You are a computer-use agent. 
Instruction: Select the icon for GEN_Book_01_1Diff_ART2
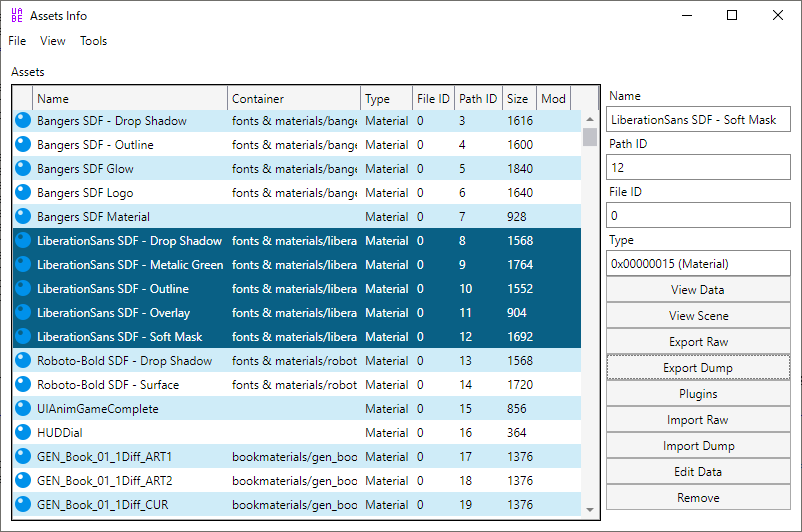23,480
